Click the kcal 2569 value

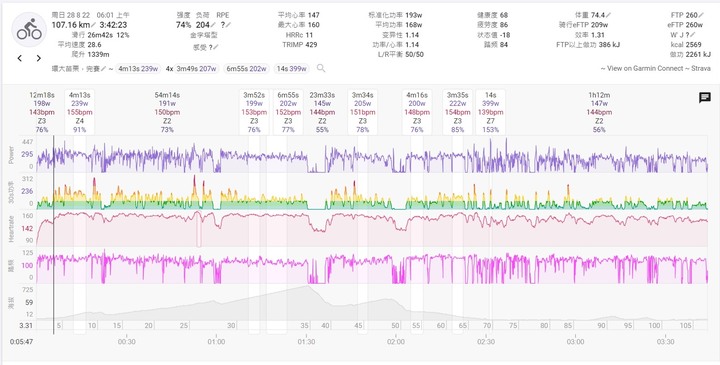click(694, 45)
